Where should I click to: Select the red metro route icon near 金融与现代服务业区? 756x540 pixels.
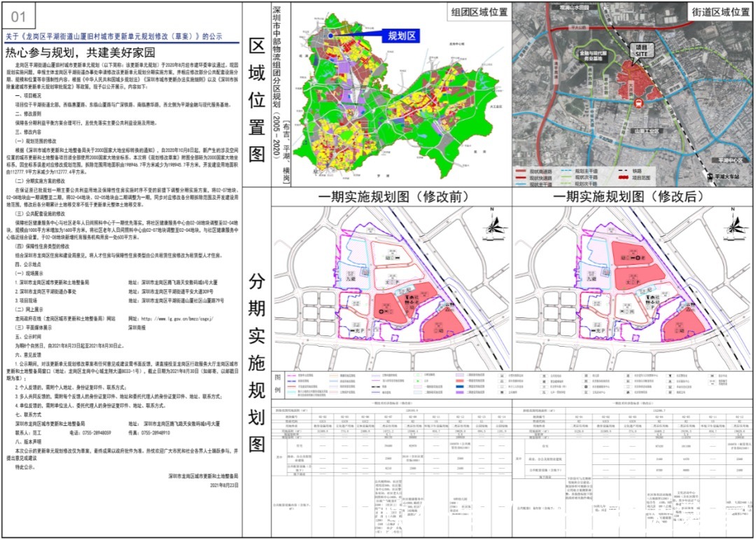coord(638,103)
